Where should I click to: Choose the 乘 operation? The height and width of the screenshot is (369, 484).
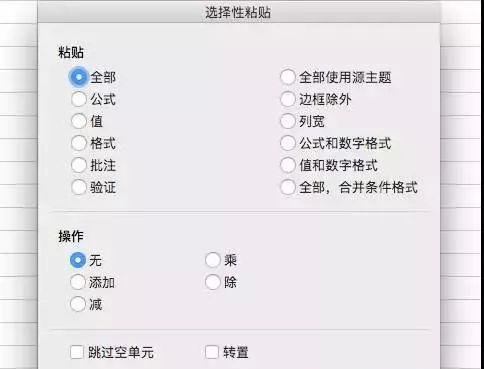[213, 260]
